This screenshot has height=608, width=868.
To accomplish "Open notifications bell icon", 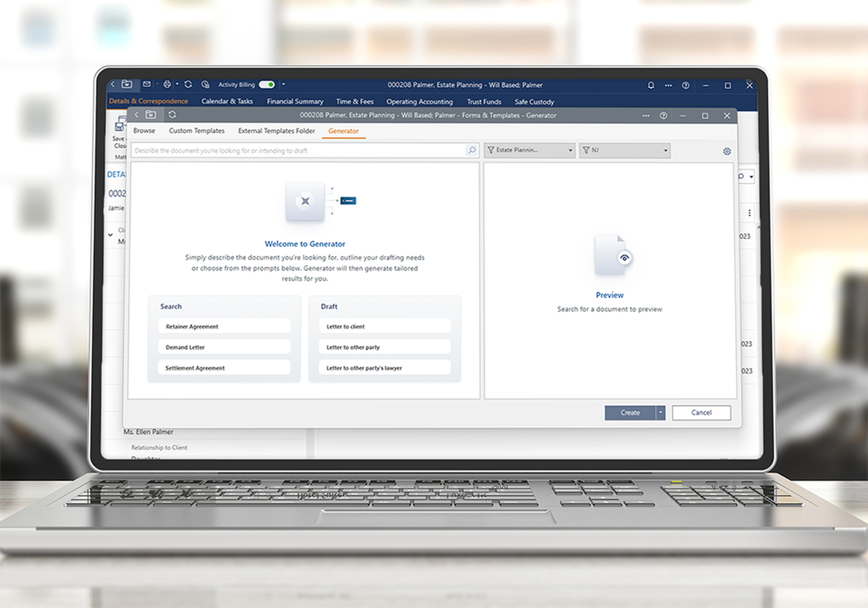I will (651, 85).
